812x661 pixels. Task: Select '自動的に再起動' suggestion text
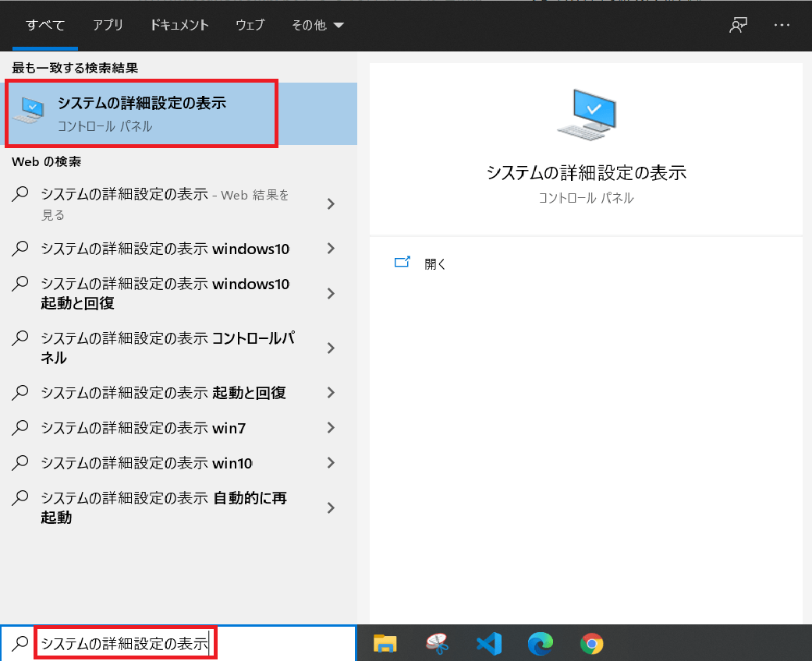point(164,507)
